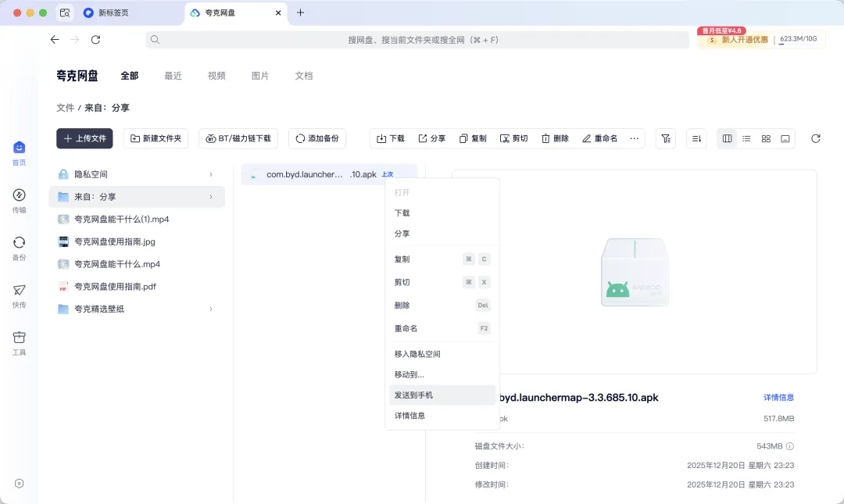The image size is (844, 504).
Task: Click the 下载 download toolbar button
Action: [x=390, y=138]
